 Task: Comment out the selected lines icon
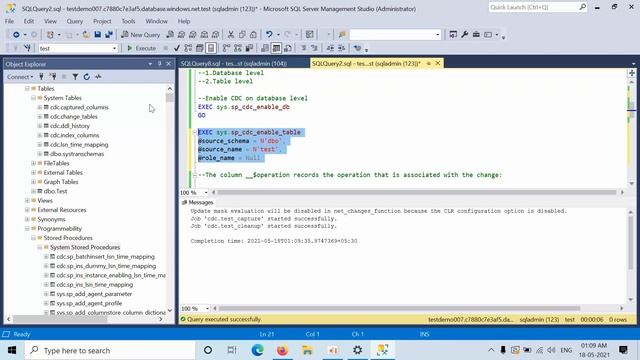coord(303,48)
